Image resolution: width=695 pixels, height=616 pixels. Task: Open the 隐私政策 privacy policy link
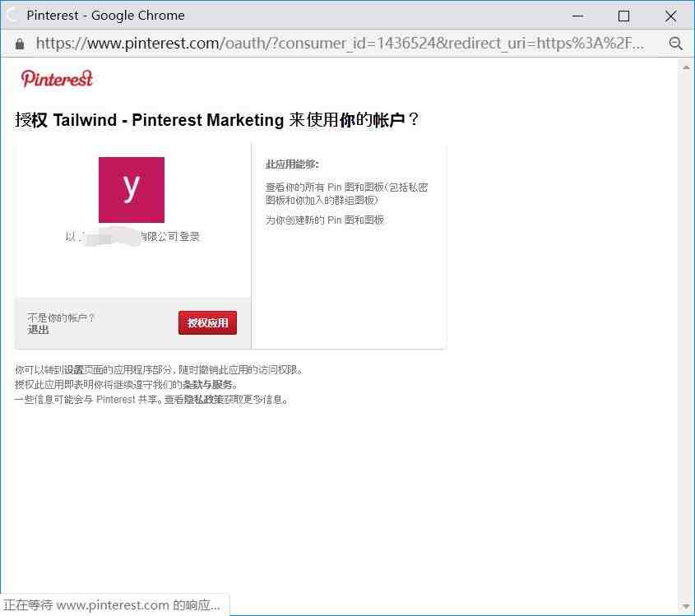(x=204, y=400)
